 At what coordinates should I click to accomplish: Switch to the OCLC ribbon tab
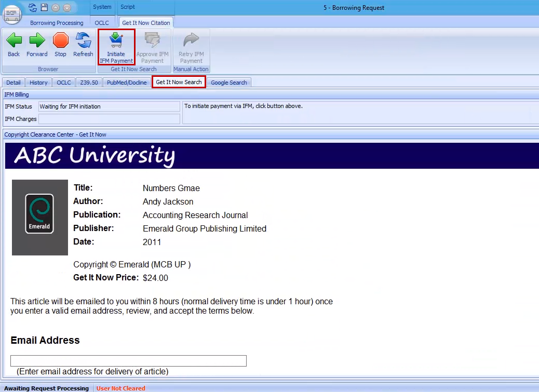click(x=102, y=22)
